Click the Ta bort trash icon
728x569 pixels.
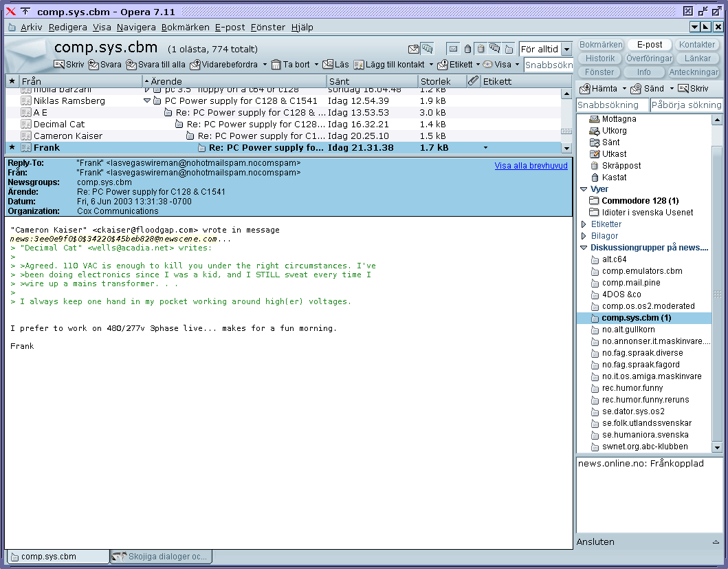[276, 65]
